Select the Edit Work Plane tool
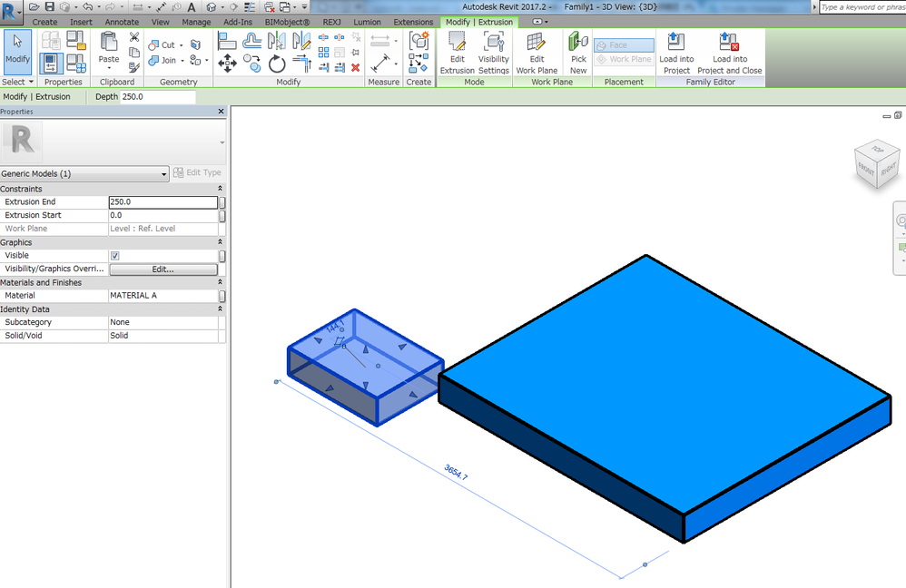The height and width of the screenshot is (588, 906). (x=536, y=52)
